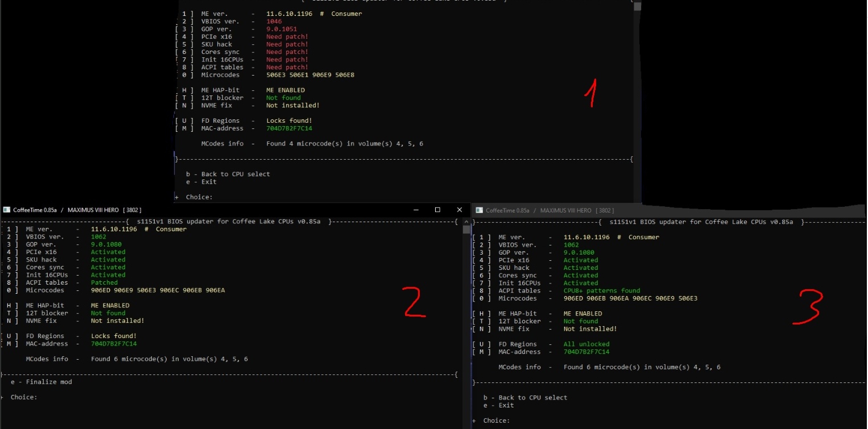This screenshot has width=868, height=429.
Task: Click "Found 6 microcode(s)" line in the left window
Action: tap(170, 359)
